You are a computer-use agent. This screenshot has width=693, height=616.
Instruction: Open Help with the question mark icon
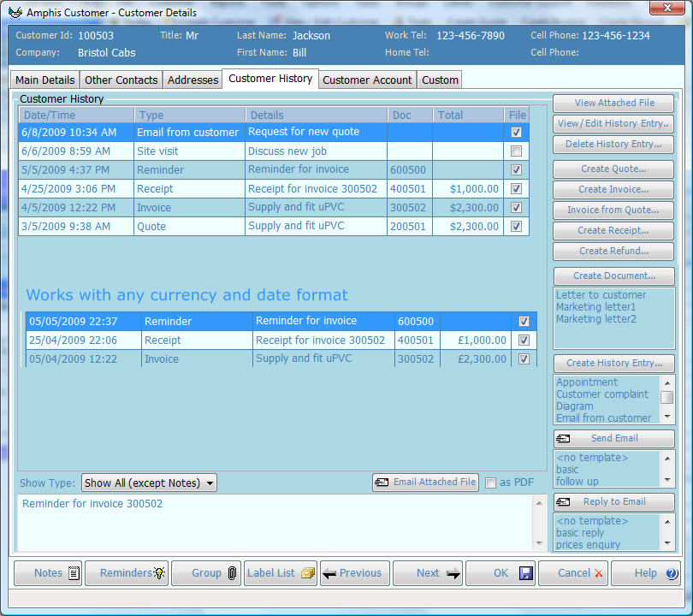646,573
